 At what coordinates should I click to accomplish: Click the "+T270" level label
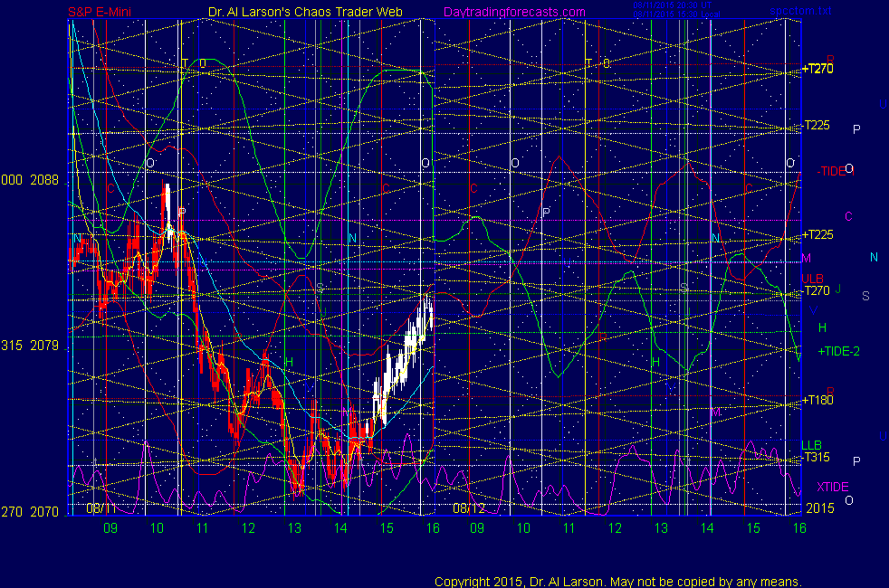point(817,69)
